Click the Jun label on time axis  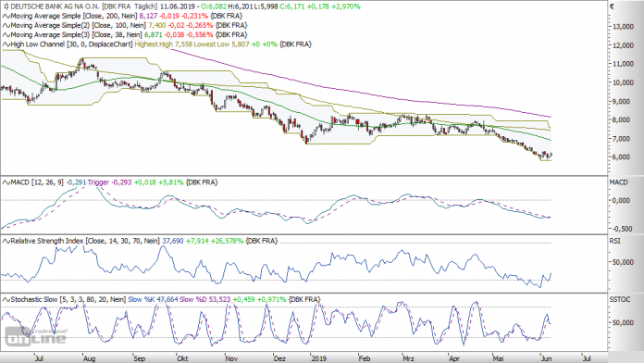[546, 358]
